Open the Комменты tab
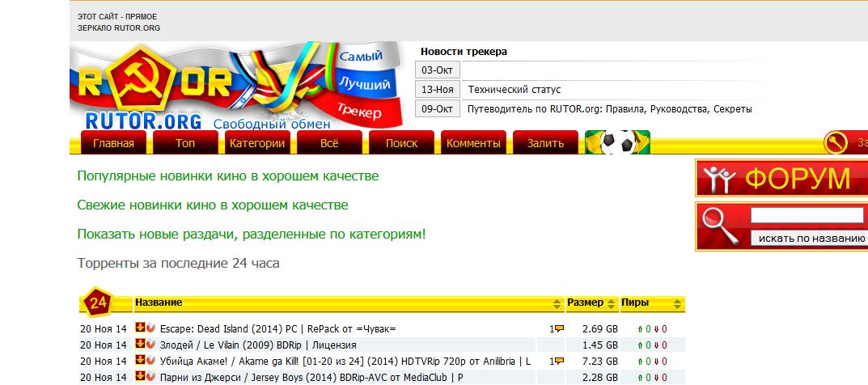Screen dimensions: 868x385 473,142
